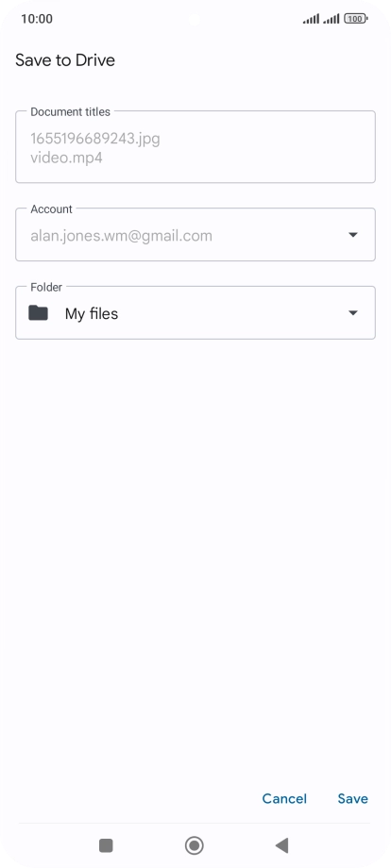Expand the Account dropdown arrow
391x868 pixels.
click(x=353, y=235)
